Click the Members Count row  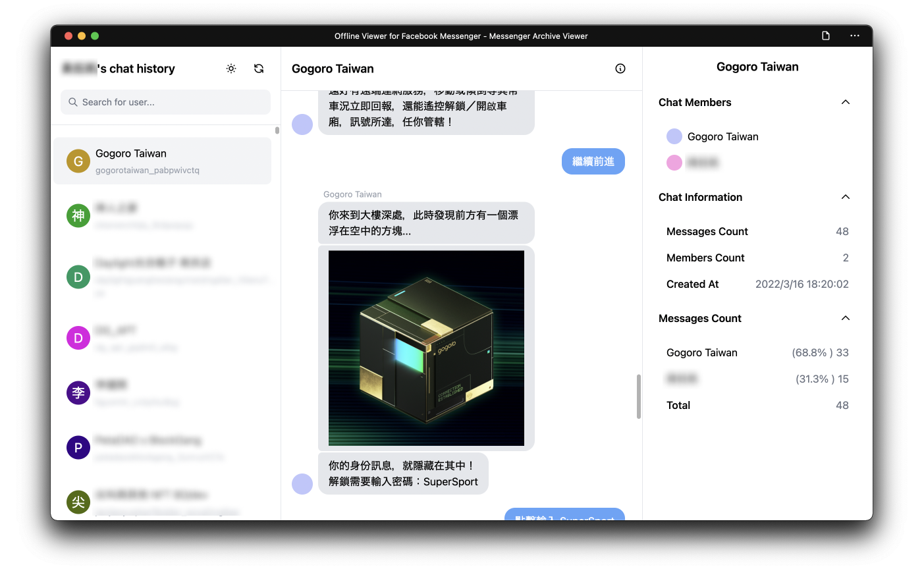point(757,257)
